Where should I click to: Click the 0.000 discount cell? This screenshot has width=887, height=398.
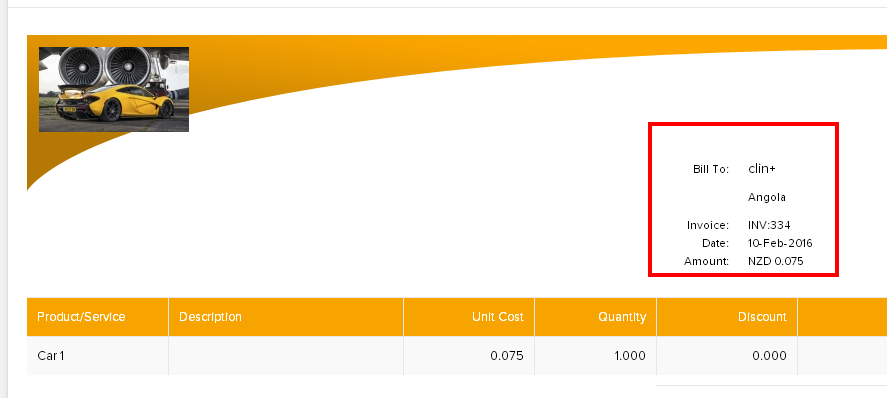[x=727, y=356]
